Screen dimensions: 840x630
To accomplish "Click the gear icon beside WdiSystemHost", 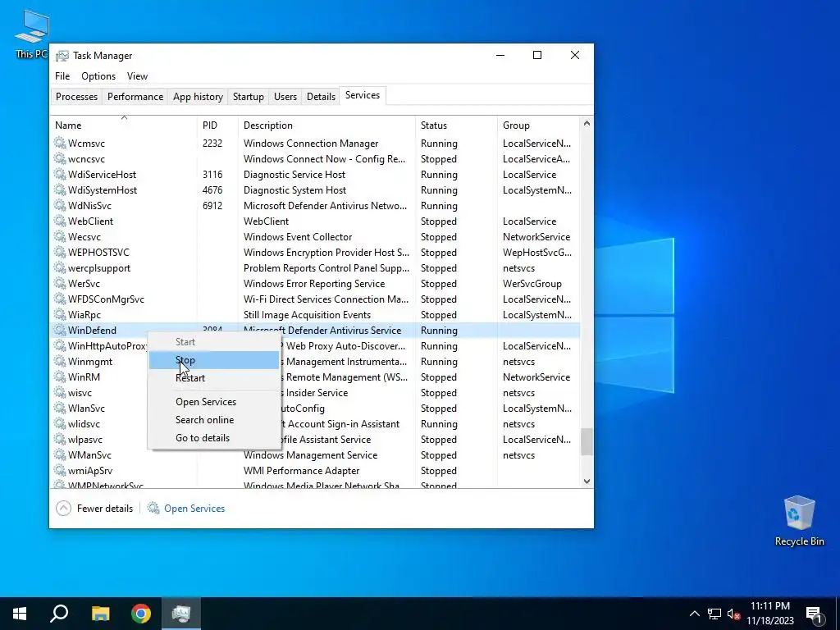I will point(60,189).
